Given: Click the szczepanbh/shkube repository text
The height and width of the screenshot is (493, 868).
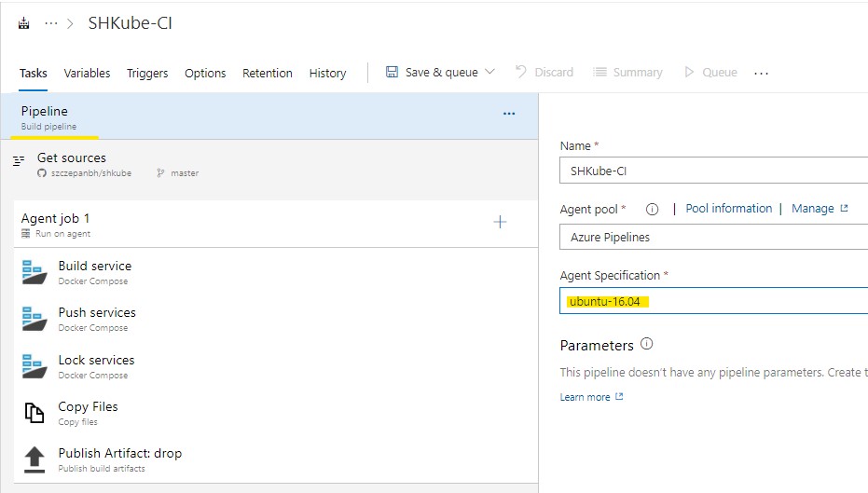Looking at the screenshot, I should coord(91,173).
